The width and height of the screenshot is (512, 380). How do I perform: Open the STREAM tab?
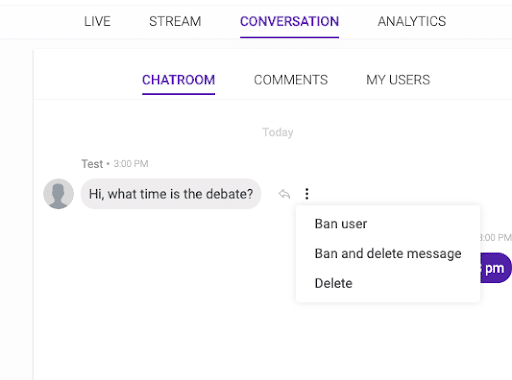[175, 21]
